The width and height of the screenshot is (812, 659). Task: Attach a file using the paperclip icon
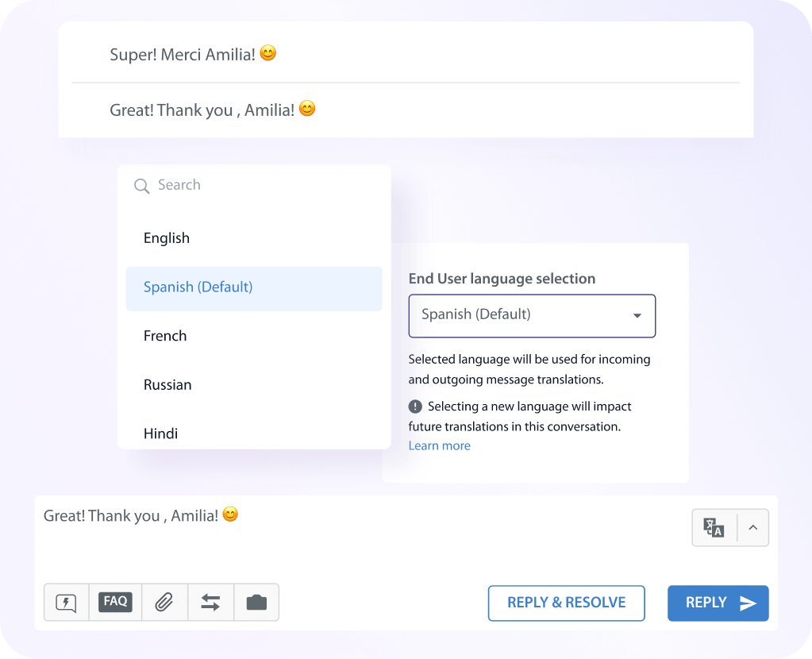coord(164,603)
